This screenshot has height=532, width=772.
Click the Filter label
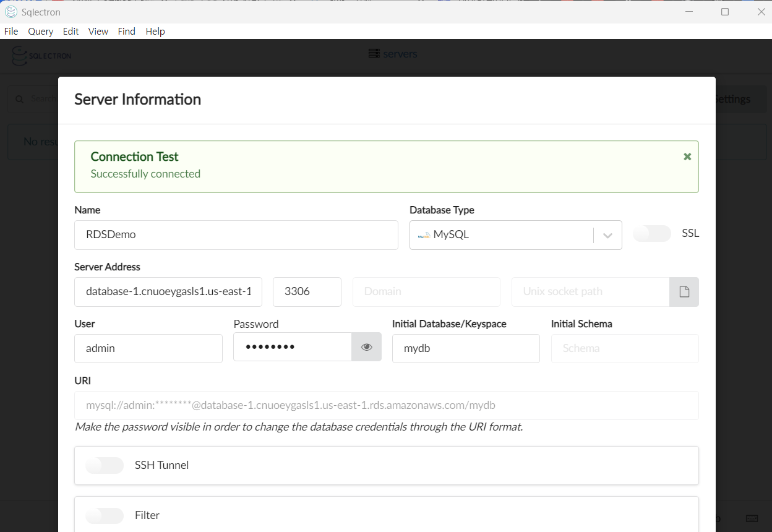[147, 515]
